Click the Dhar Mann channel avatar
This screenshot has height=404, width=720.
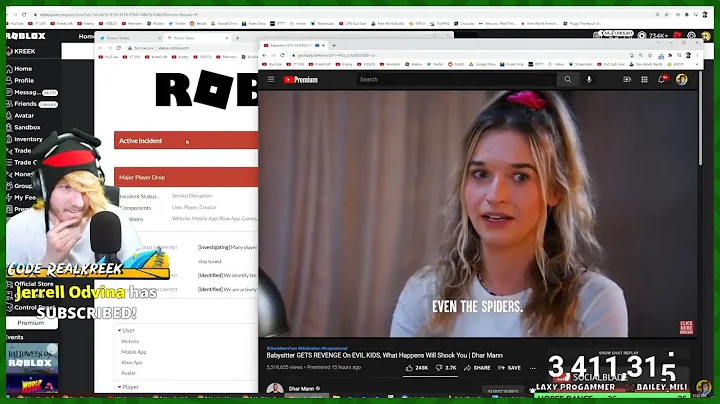pyautogui.click(x=275, y=389)
